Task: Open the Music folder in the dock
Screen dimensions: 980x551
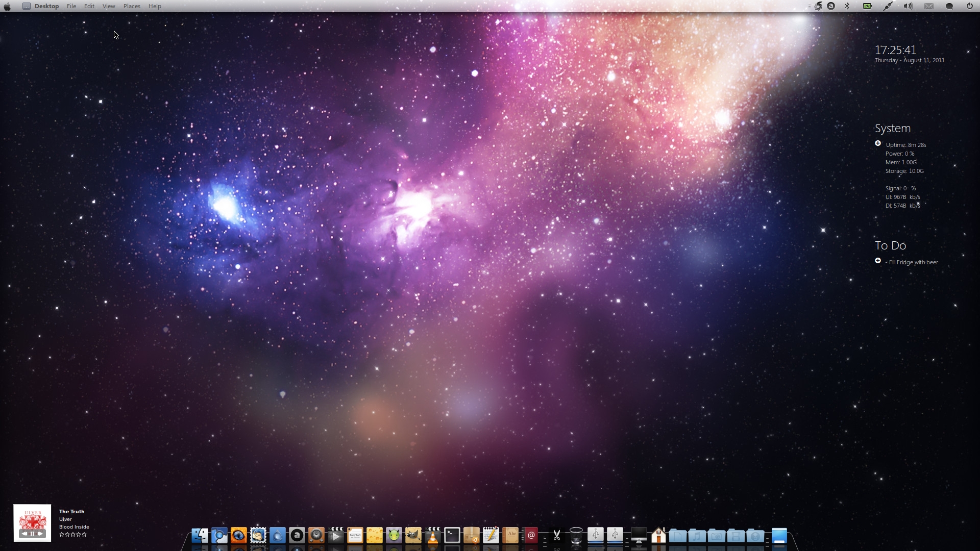Action: click(697, 535)
